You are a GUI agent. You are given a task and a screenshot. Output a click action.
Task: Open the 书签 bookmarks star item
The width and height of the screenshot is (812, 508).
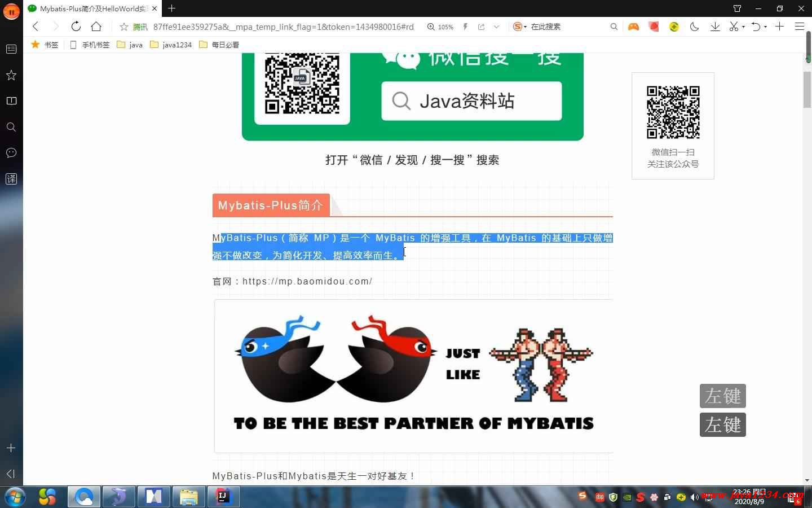45,45
